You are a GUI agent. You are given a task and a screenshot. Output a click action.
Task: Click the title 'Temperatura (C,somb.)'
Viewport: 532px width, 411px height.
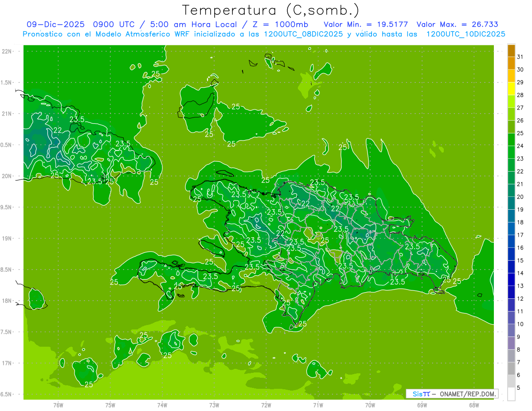pos(270,10)
